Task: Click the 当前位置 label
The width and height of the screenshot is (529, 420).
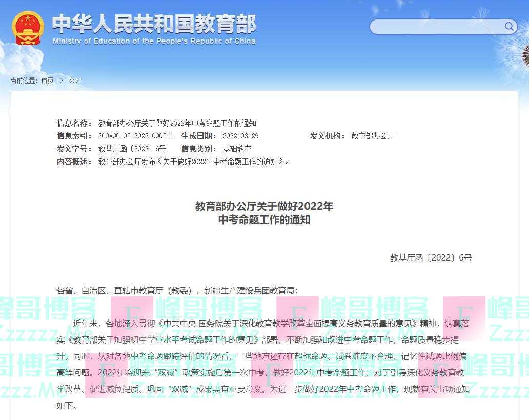Action: click(25, 81)
